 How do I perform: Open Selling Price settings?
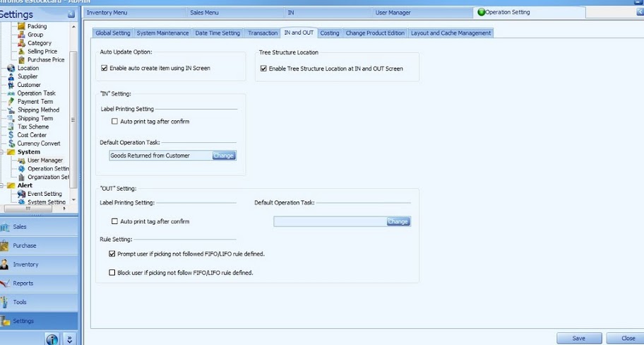[x=42, y=52]
